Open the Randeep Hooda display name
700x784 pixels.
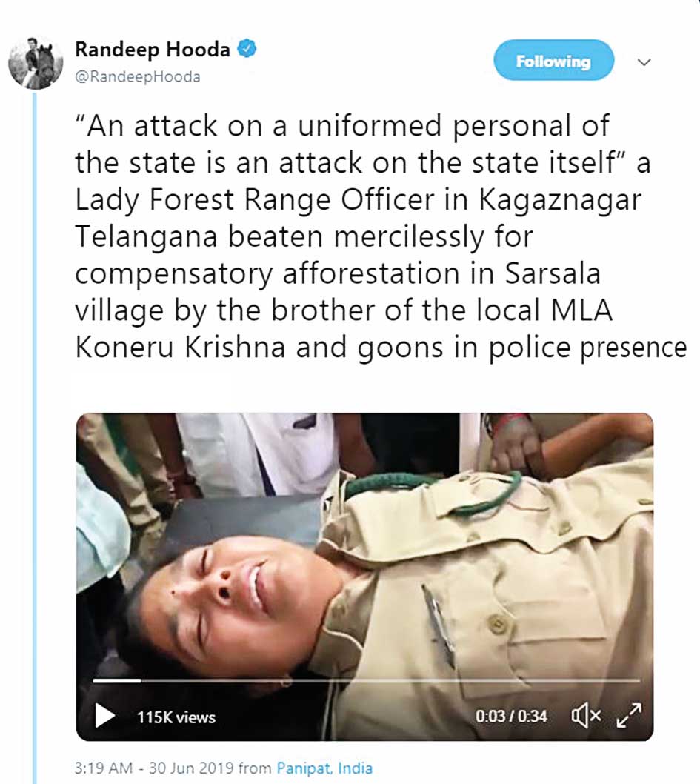click(153, 49)
